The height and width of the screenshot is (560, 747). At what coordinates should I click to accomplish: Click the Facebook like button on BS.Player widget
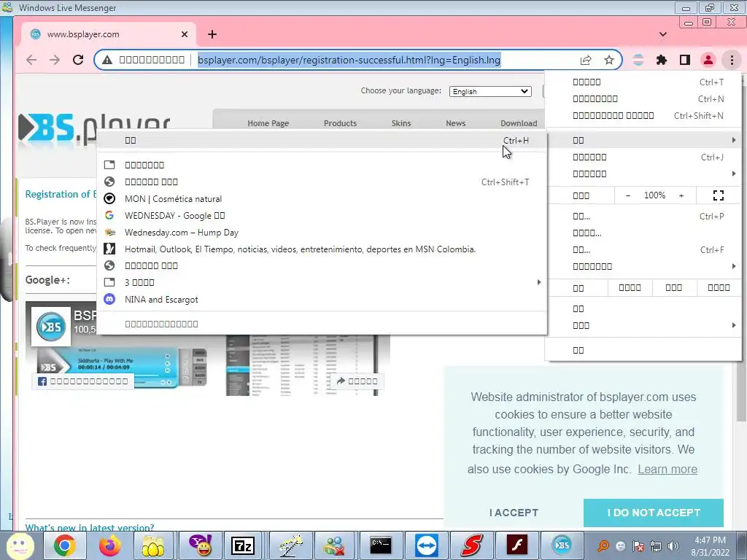[x=83, y=381]
